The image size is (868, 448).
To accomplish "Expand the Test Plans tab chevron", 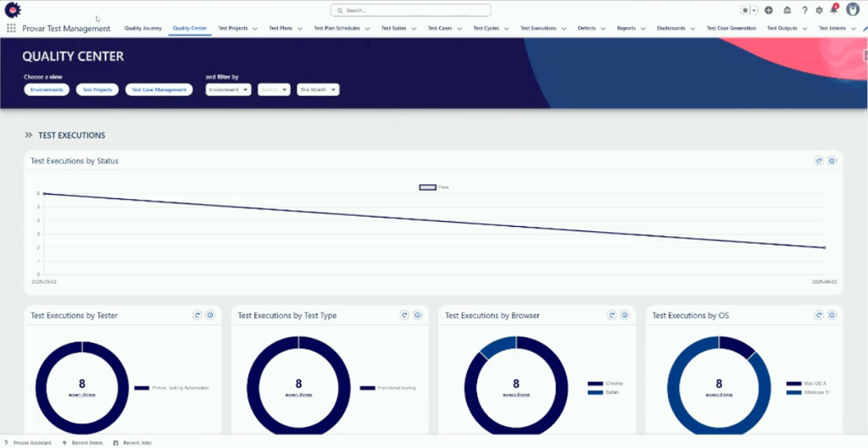I will [x=299, y=29].
